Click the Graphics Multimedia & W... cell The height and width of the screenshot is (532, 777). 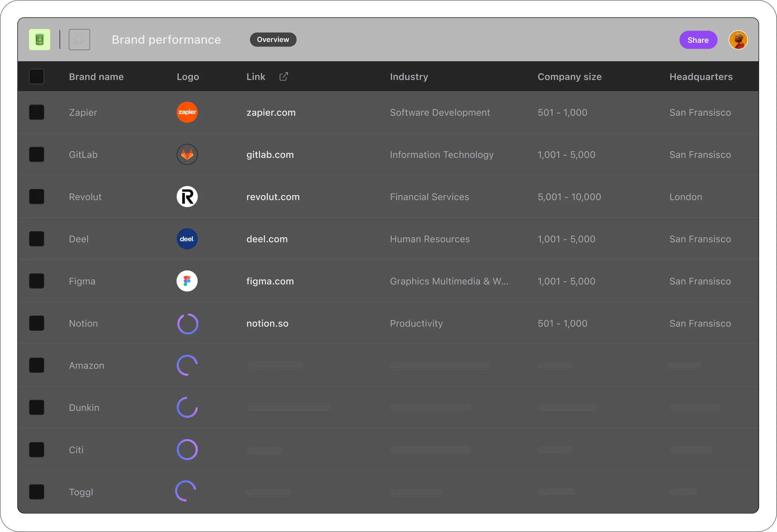point(449,281)
